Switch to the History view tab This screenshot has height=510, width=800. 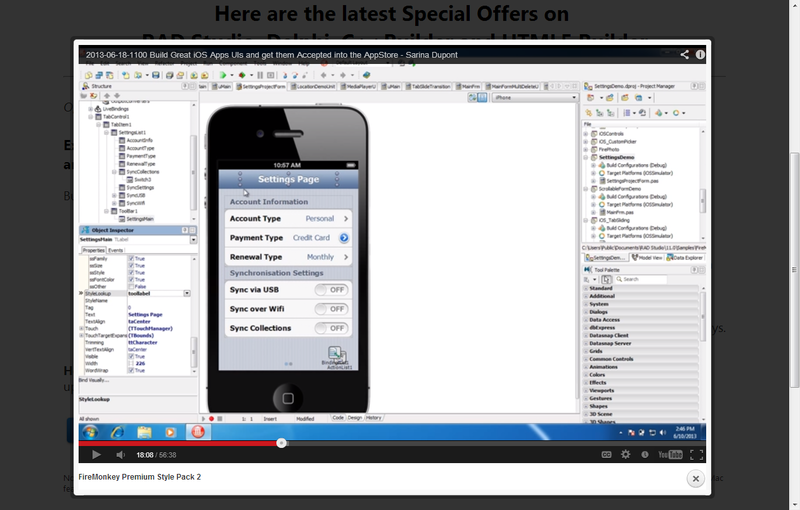point(373,418)
